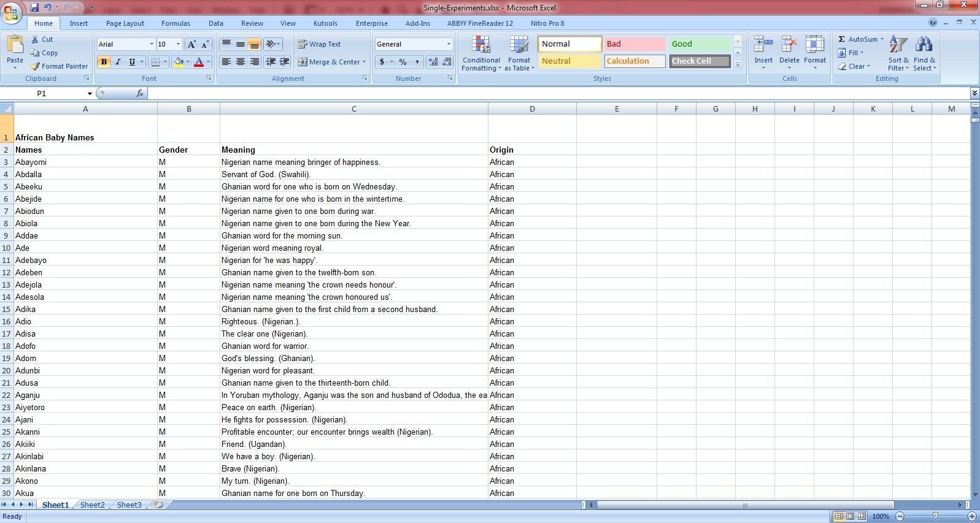Open the Sheet2 worksheet tab
Screen dimensions: 980x523
point(92,505)
